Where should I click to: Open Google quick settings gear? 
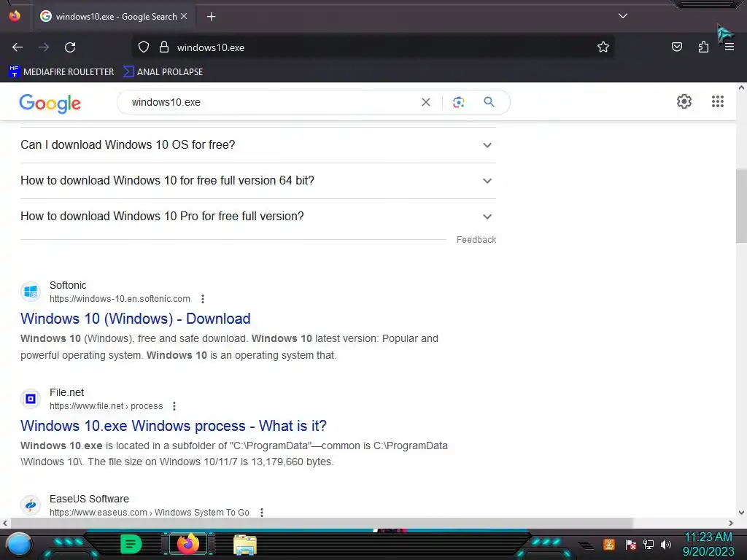(x=684, y=101)
